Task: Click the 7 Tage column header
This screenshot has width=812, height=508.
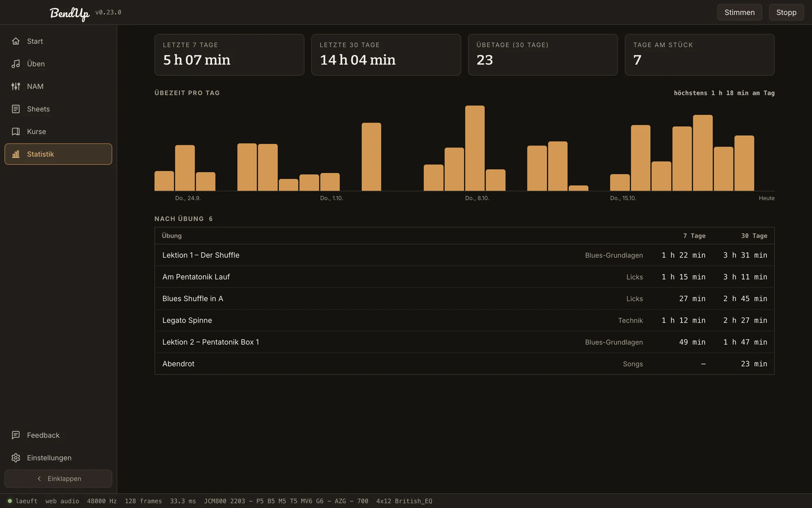Action: pyautogui.click(x=694, y=236)
